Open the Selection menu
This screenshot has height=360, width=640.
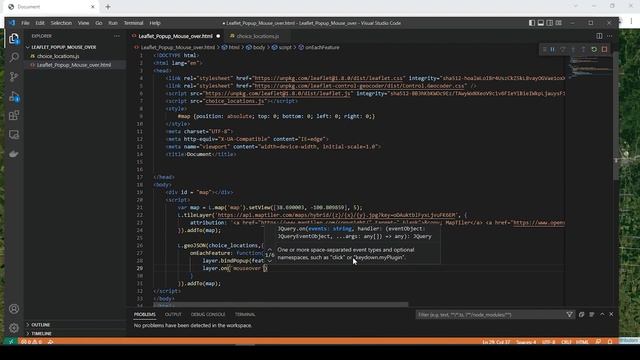(x=61, y=23)
